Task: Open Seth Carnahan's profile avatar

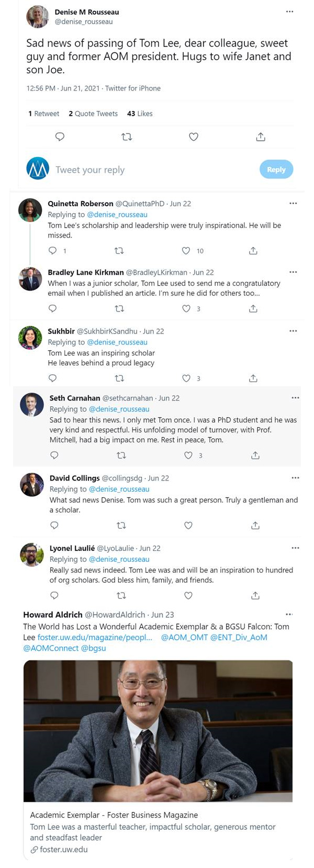Action: click(x=31, y=405)
